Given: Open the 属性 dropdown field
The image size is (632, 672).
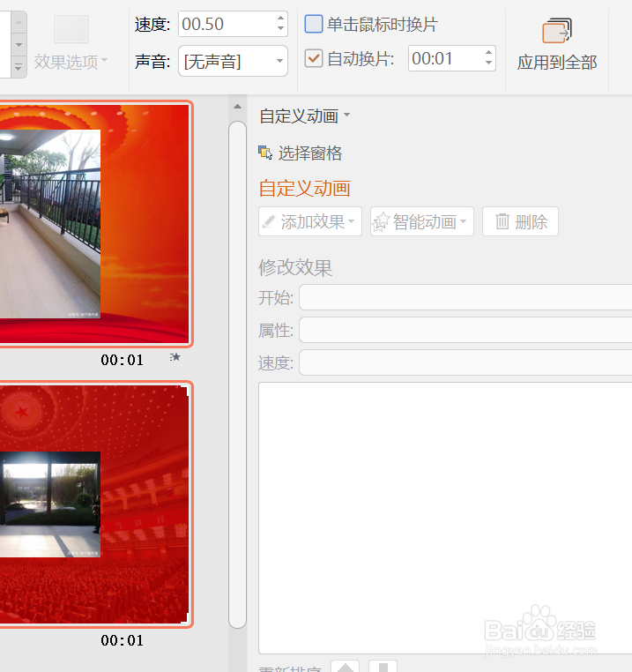Looking at the screenshot, I should [x=465, y=330].
